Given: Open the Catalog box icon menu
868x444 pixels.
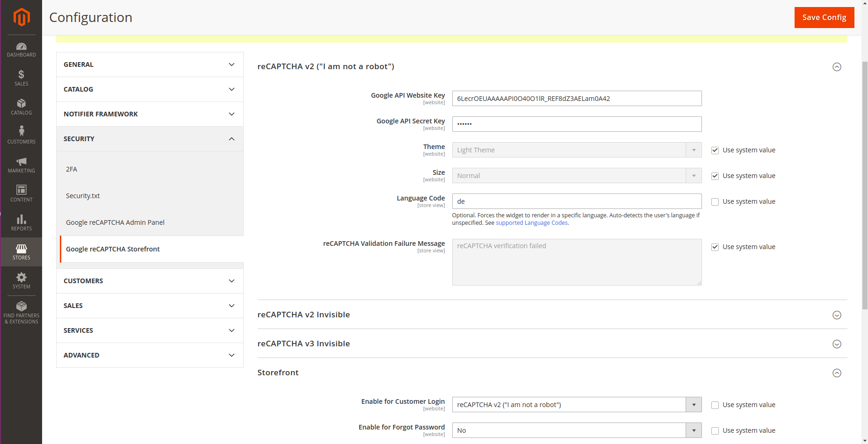Looking at the screenshot, I should click(22, 107).
